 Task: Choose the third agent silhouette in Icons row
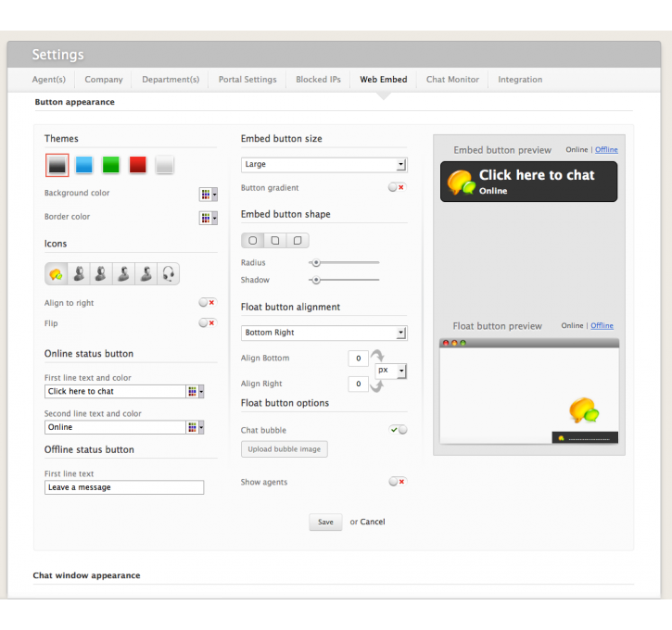pyautogui.click(x=101, y=273)
